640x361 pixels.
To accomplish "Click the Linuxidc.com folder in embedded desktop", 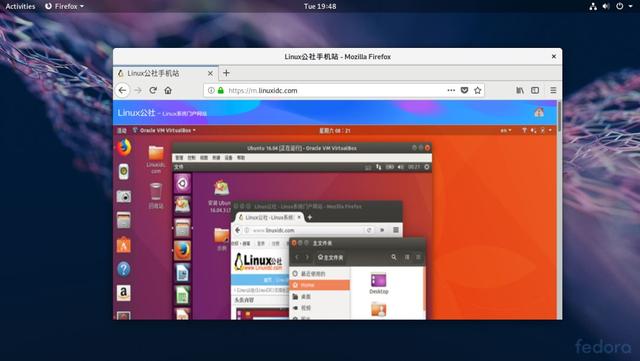I will pyautogui.click(x=156, y=159).
